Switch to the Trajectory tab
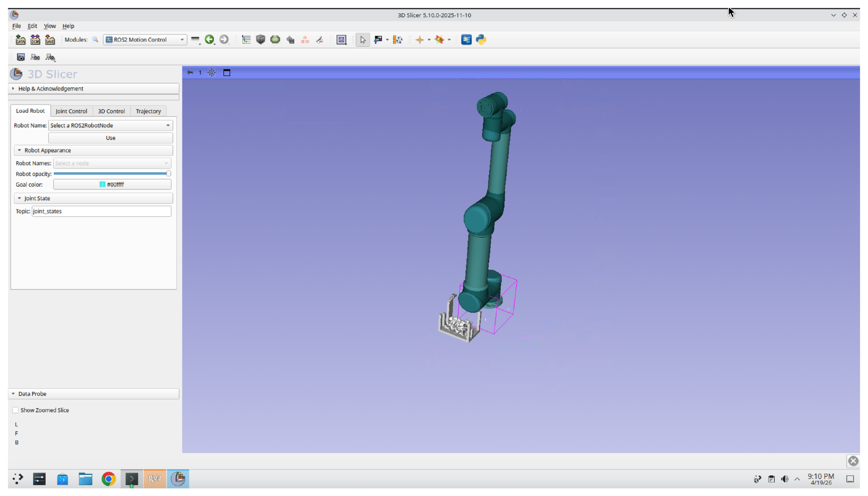Image resolution: width=868 pixels, height=496 pixels. (x=148, y=111)
